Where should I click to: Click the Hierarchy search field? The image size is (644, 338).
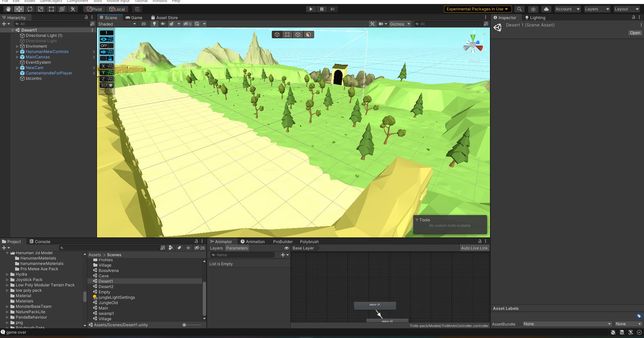[51, 24]
